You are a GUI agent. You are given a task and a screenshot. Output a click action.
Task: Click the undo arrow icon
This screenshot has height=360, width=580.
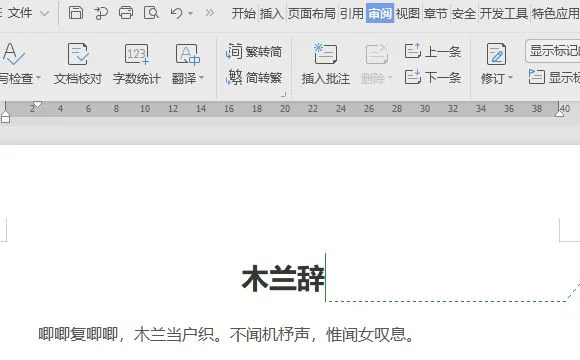point(176,13)
